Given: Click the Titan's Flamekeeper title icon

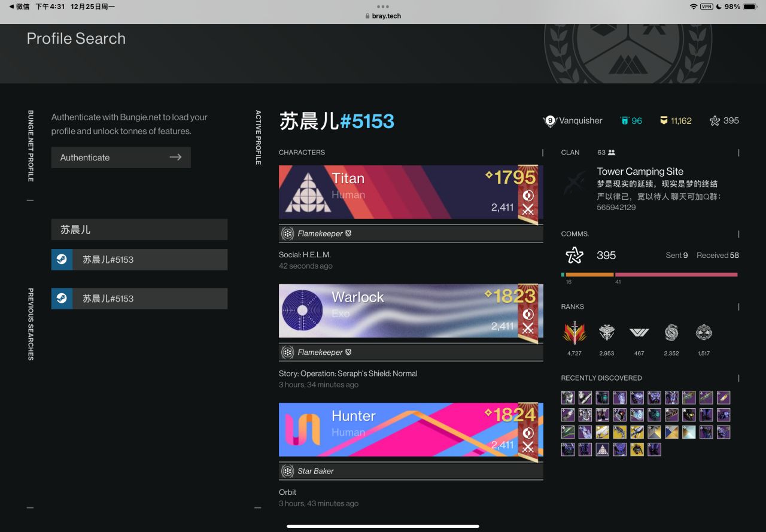Looking at the screenshot, I should pos(288,233).
